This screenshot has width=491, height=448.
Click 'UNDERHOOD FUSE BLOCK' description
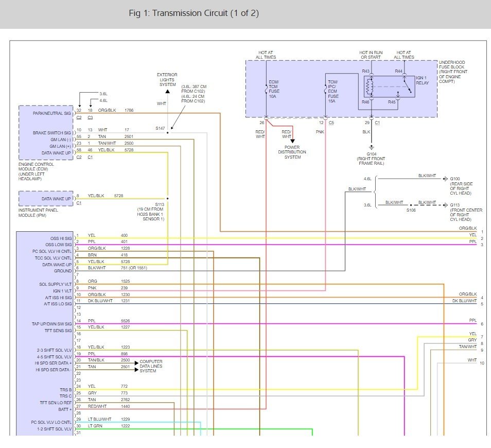453,72
